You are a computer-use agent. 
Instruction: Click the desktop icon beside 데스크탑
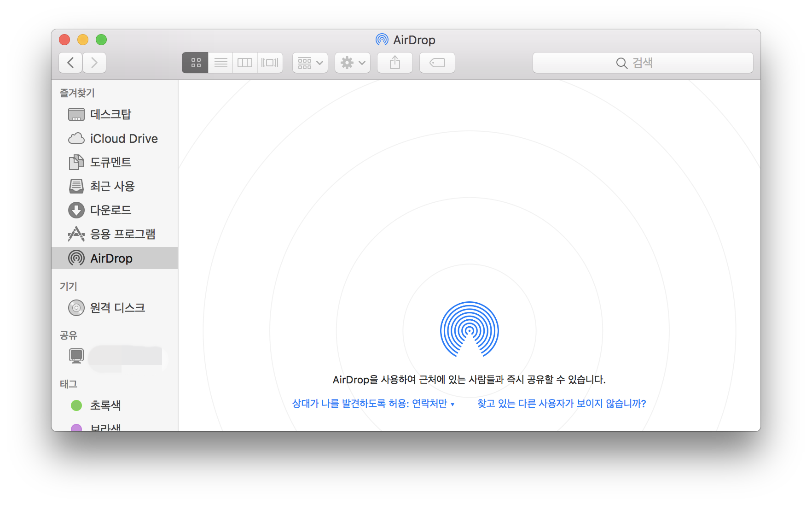(x=76, y=114)
